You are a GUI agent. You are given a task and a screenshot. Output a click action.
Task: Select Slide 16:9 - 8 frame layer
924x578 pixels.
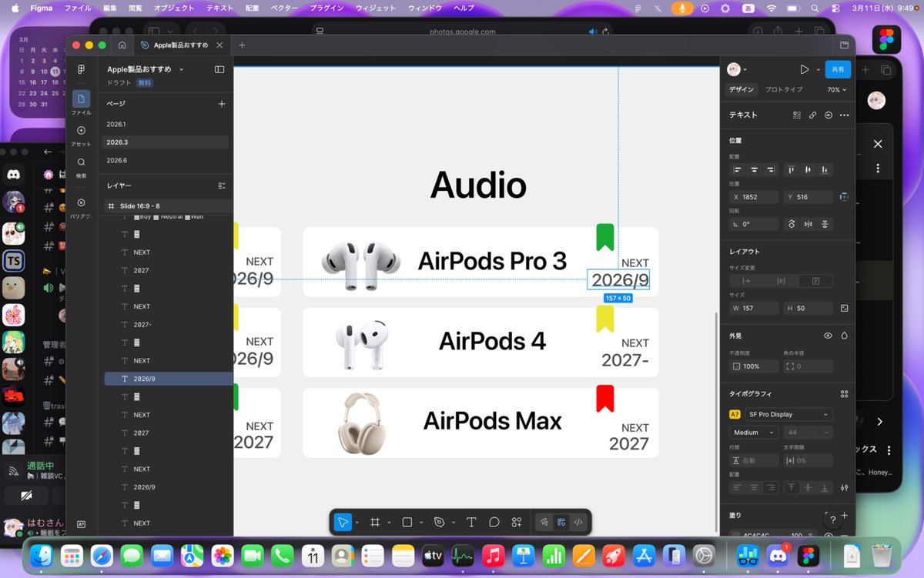[x=169, y=206]
